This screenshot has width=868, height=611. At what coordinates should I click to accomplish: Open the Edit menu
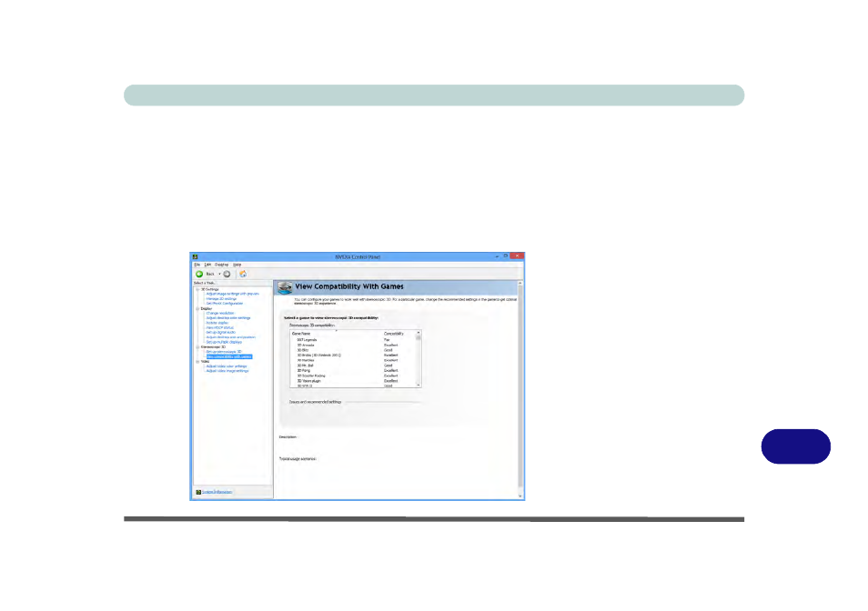pos(207,265)
